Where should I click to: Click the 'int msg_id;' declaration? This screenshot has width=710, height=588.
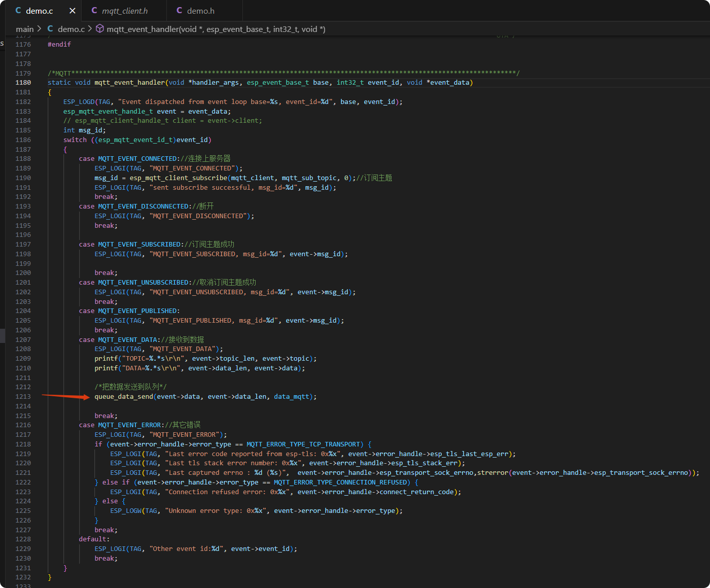coord(85,130)
